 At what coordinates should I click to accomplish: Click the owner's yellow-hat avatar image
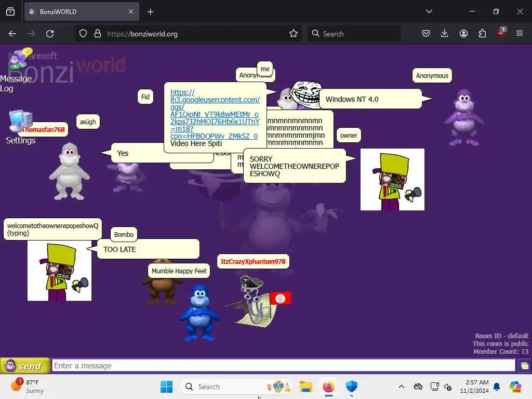[x=393, y=179]
